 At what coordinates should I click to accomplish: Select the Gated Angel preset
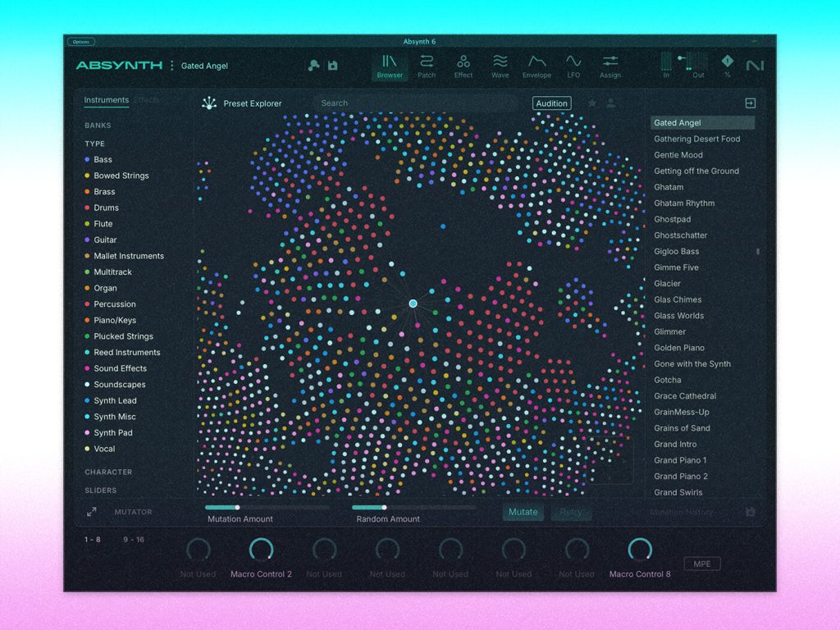(x=702, y=123)
